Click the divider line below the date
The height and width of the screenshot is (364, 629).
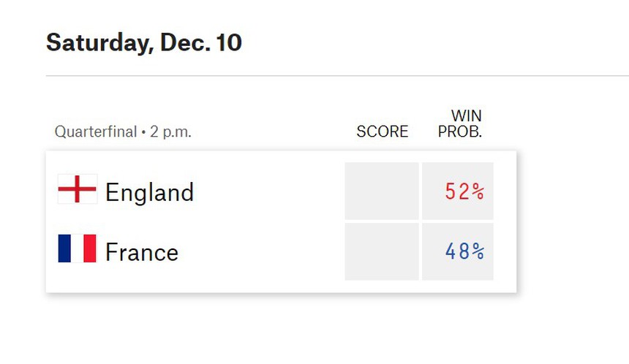click(336, 75)
